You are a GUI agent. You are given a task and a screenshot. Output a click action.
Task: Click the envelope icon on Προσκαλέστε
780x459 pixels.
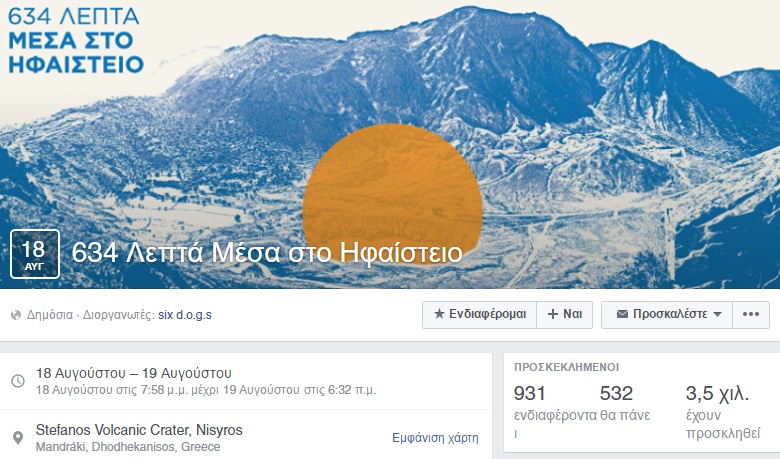click(622, 314)
